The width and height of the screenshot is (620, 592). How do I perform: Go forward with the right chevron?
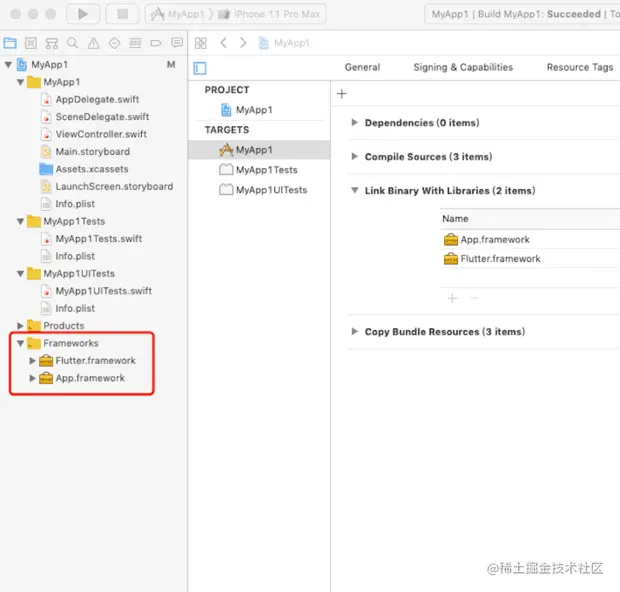(243, 43)
